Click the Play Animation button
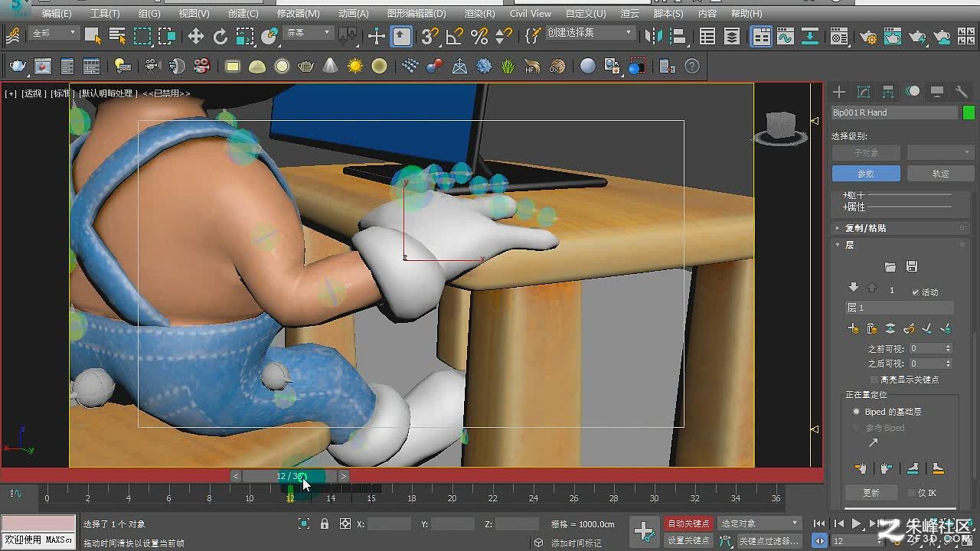The image size is (980, 551). pos(857,523)
